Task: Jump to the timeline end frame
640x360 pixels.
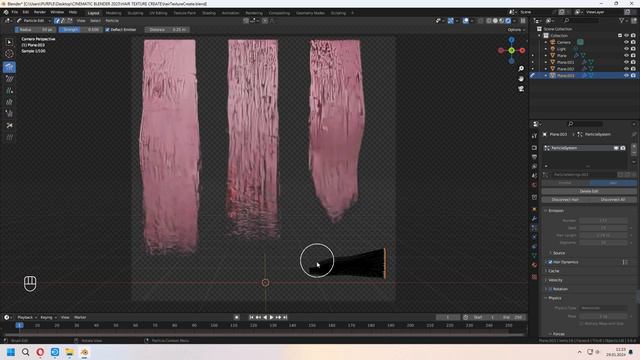Action: 285,317
